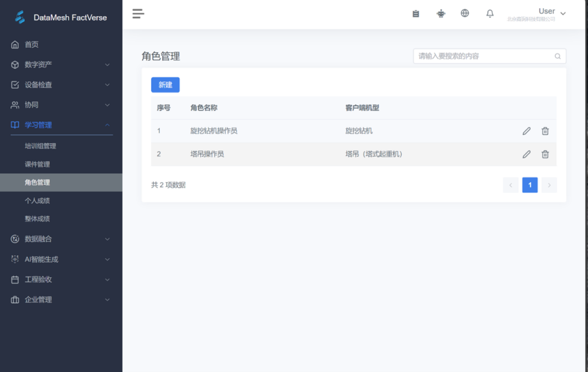This screenshot has width=588, height=372.
Task: Click the 新建 button
Action: click(165, 85)
